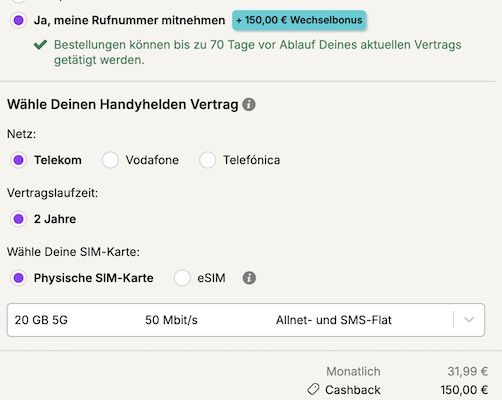The width and height of the screenshot is (502, 400).
Task: Choose Vodafone as network
Action: click(x=110, y=160)
